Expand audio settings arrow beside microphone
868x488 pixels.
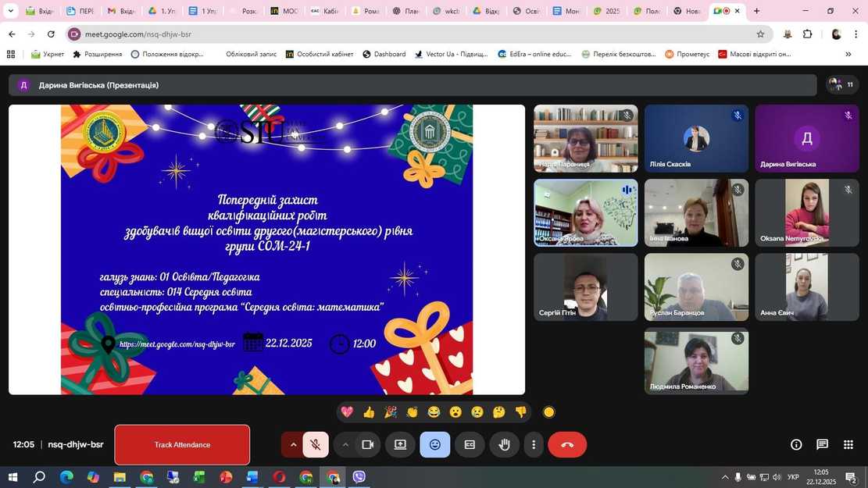click(294, 444)
